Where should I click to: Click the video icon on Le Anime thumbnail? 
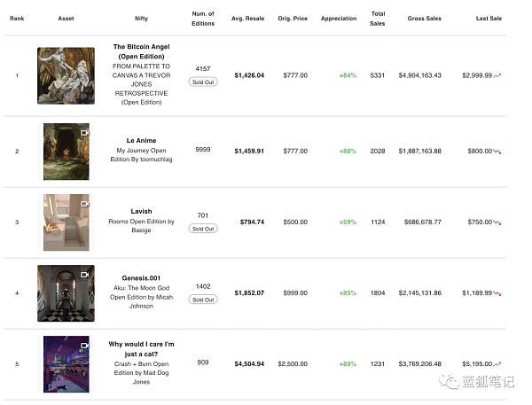click(x=86, y=132)
